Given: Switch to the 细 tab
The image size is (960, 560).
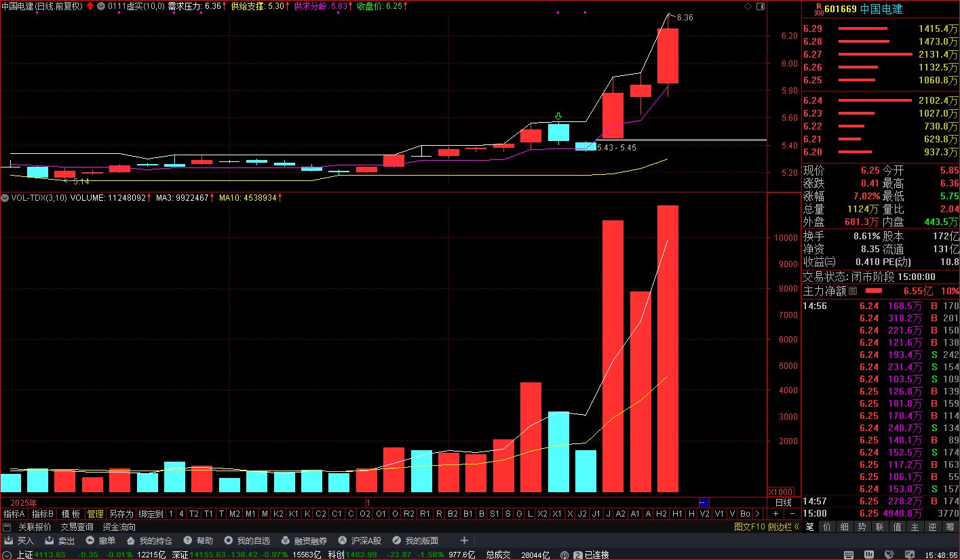Looking at the screenshot, I should pos(844,527).
